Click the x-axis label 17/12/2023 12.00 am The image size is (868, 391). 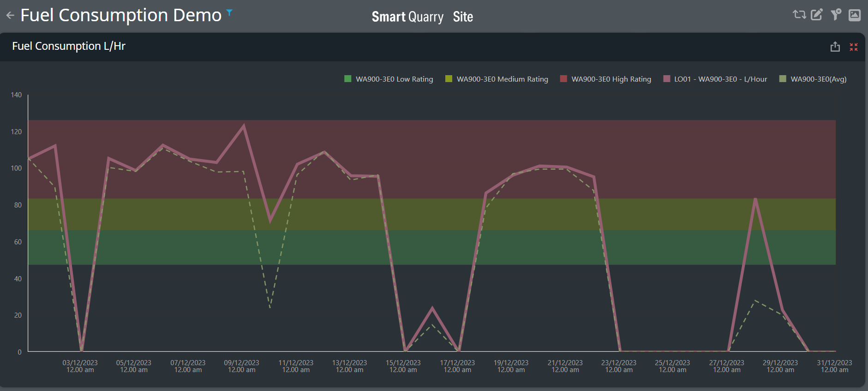tap(457, 366)
